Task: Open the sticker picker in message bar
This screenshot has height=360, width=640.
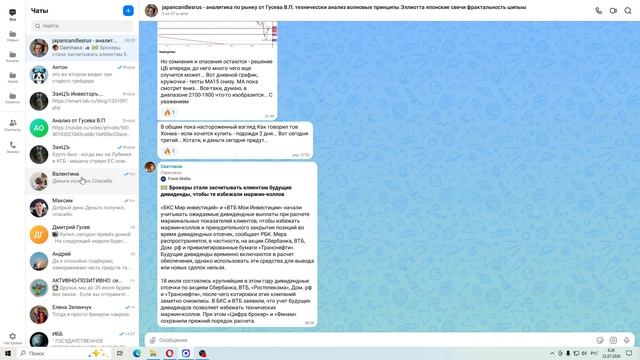Action: point(600,340)
